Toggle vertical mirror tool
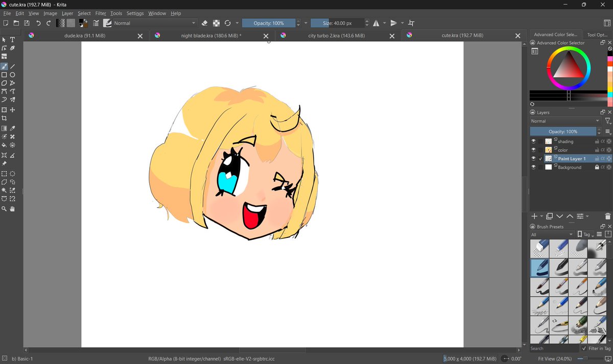613x364 pixels. pyautogui.click(x=393, y=23)
